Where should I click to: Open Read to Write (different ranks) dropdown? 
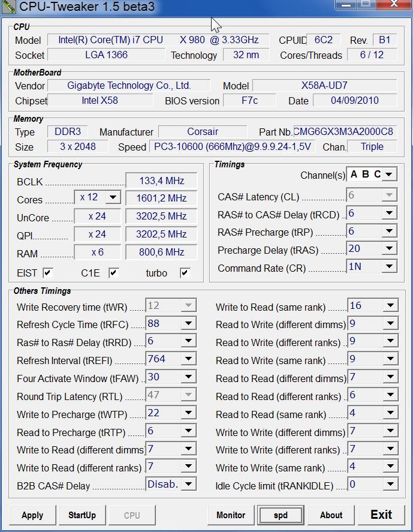coord(373,341)
